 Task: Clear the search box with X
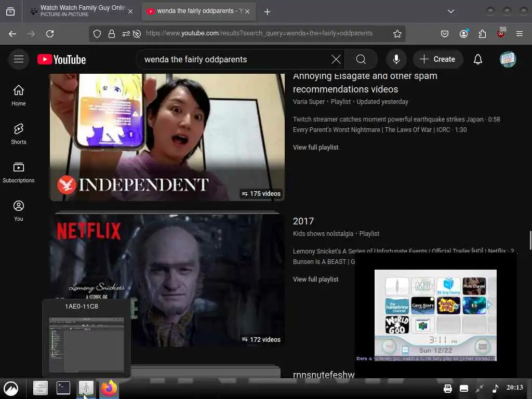pos(336,59)
